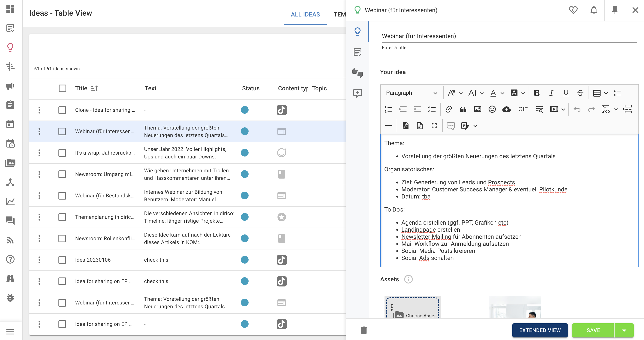Open the bug report sidebar icon

click(x=10, y=298)
